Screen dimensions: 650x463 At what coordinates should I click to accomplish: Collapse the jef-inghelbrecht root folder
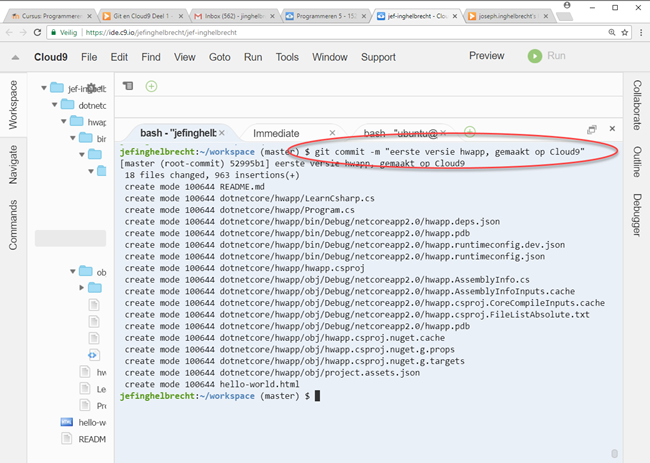tap(43, 88)
